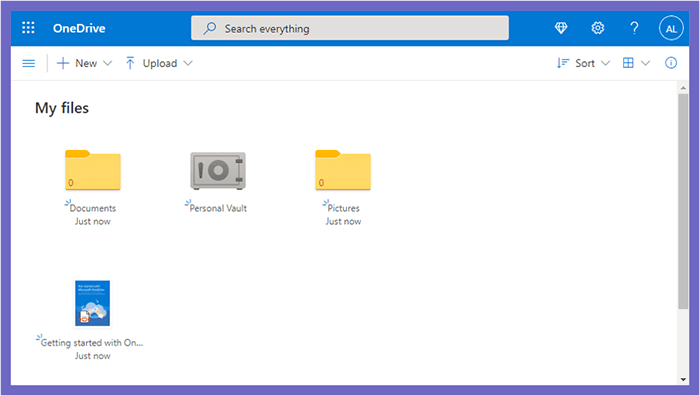Click the Upload arrow icon
The image size is (700, 396).
pos(130,63)
